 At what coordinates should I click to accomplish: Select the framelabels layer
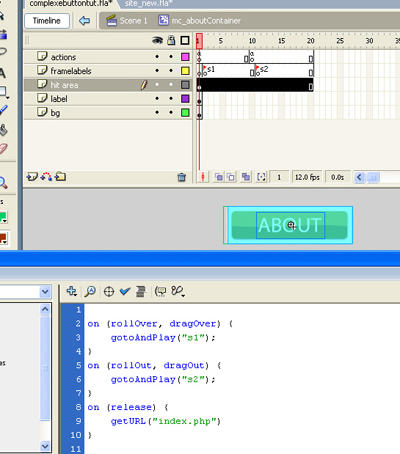[71, 71]
